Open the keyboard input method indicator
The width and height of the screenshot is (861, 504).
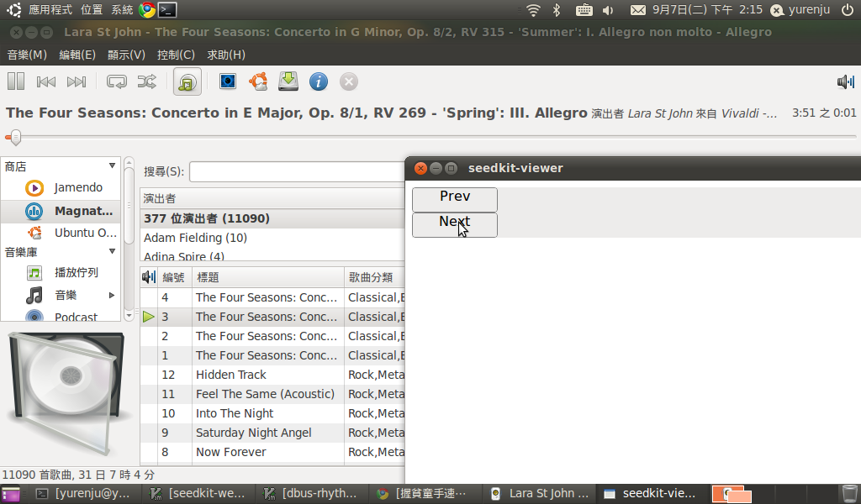coord(584,10)
